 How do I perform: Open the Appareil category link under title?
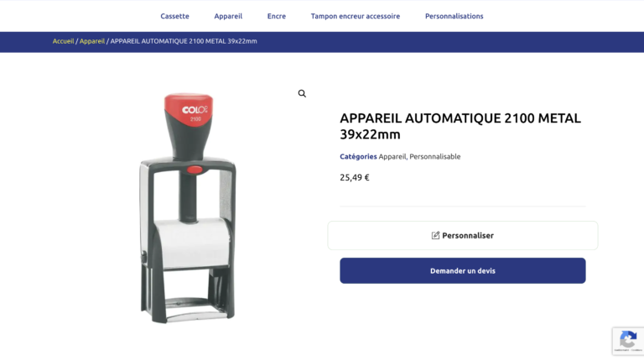pos(392,157)
